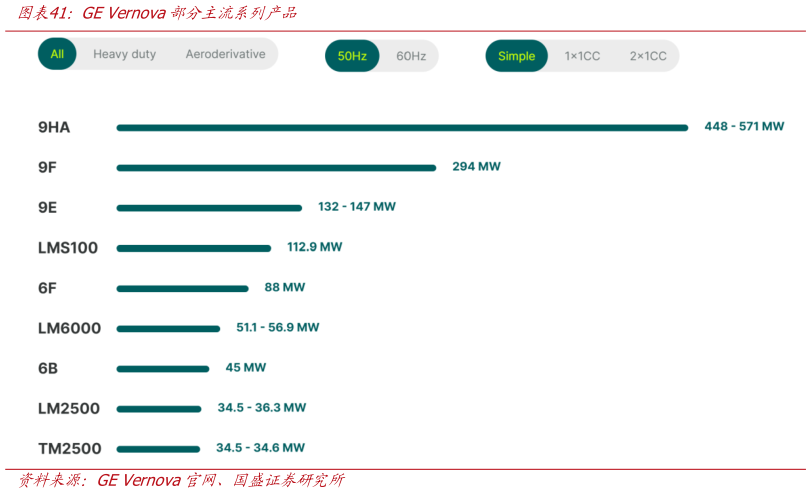Select the All filter pill
The image size is (811, 493).
click(x=57, y=54)
